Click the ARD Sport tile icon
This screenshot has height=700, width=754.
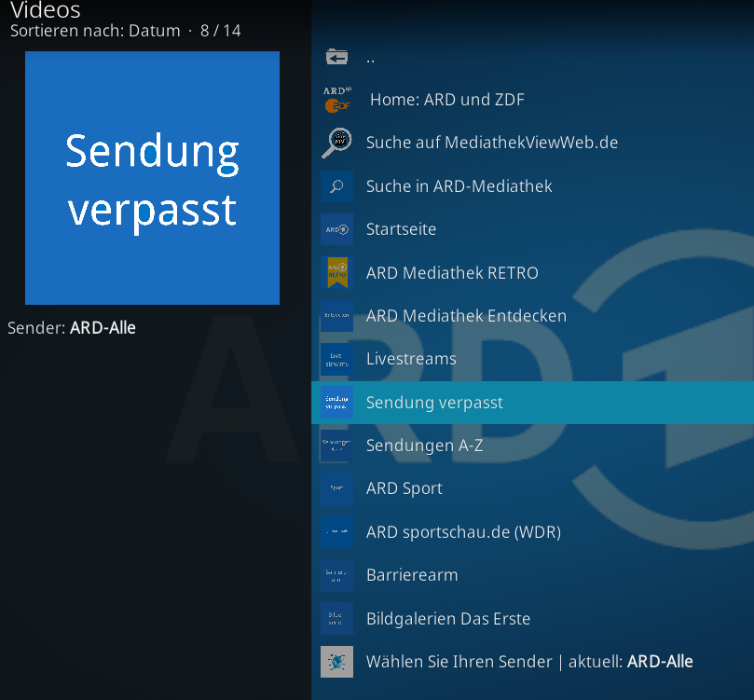pyautogui.click(x=336, y=489)
